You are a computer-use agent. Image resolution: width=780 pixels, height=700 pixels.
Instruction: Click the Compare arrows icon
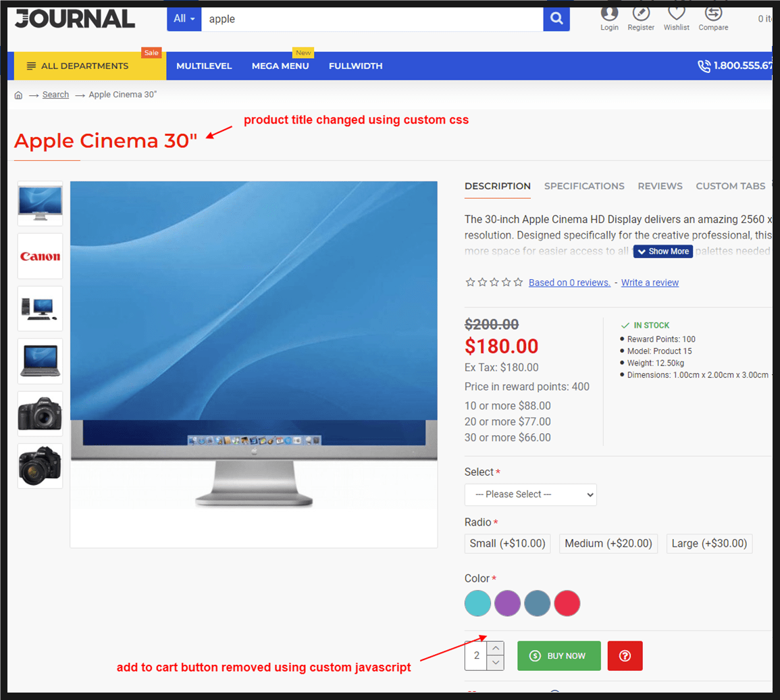tap(713, 14)
